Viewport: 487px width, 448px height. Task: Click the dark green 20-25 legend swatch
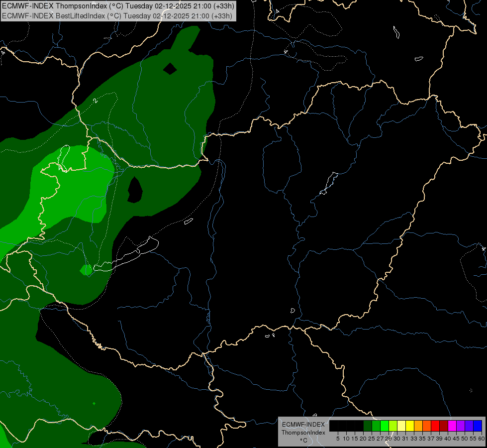368,426
